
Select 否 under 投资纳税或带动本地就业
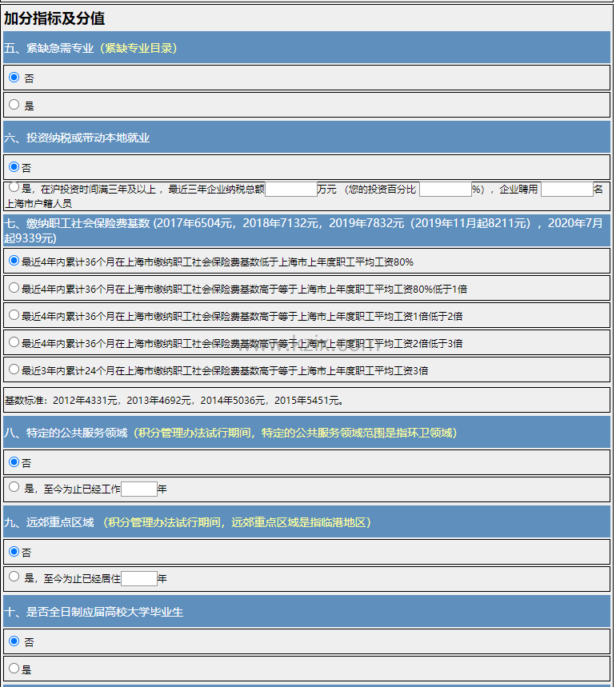click(x=14, y=166)
